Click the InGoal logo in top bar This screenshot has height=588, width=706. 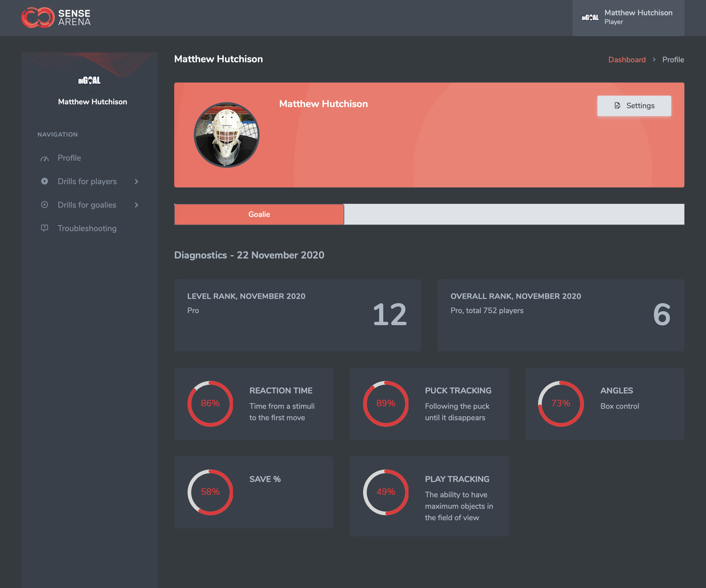pos(590,17)
